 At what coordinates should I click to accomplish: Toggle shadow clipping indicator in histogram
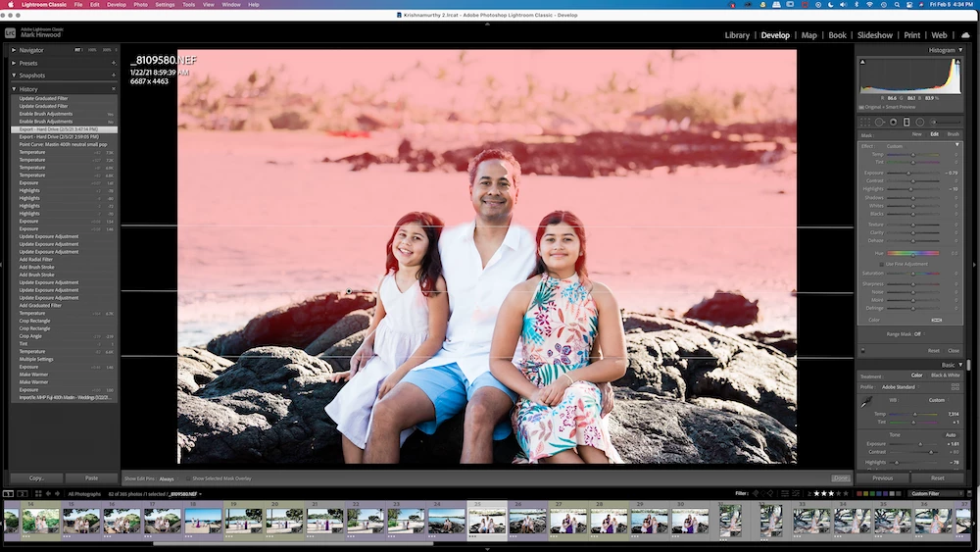[x=862, y=62]
